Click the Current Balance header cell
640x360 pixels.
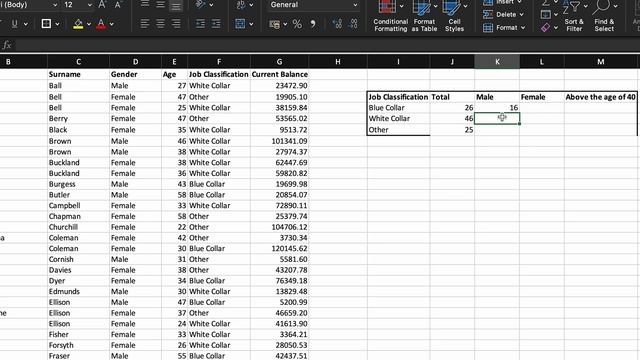280,74
